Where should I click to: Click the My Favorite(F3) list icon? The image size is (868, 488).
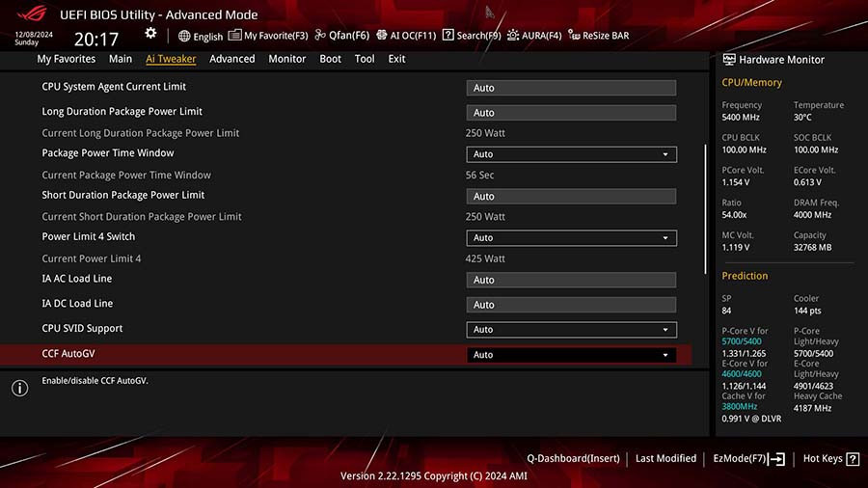pos(234,36)
